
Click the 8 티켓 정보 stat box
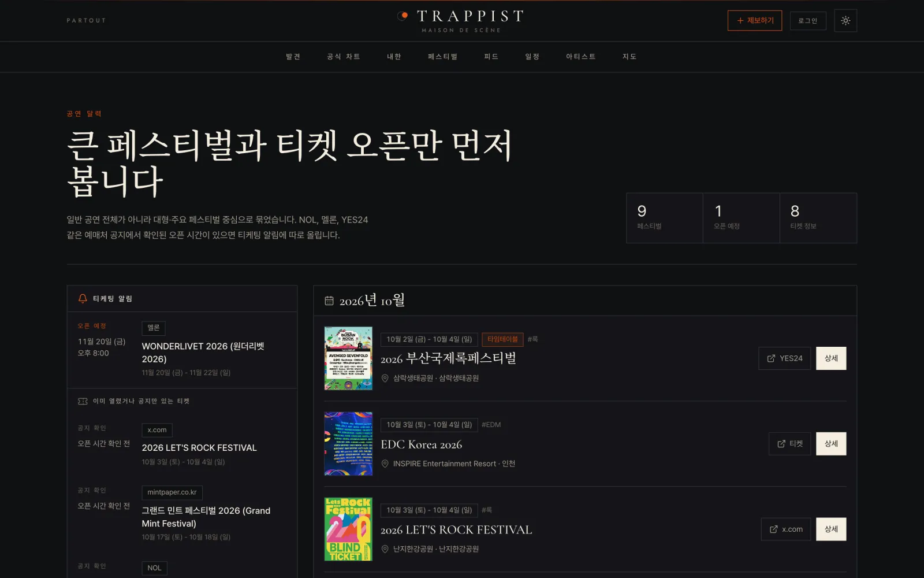click(x=818, y=218)
